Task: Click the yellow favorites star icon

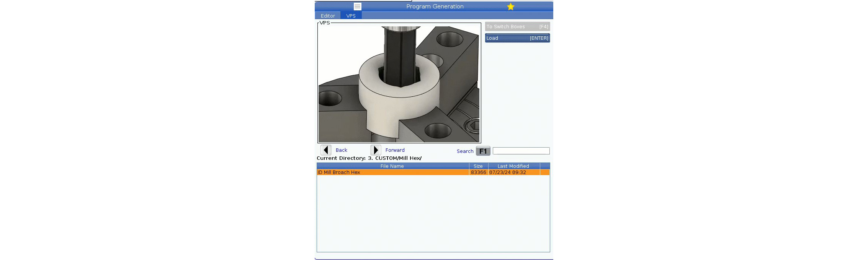Action: click(510, 6)
